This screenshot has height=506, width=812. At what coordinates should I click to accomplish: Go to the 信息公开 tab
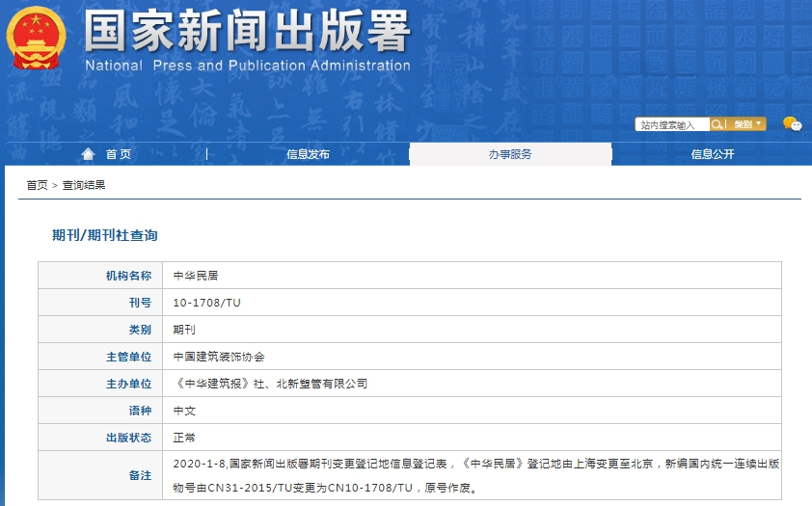coord(712,154)
